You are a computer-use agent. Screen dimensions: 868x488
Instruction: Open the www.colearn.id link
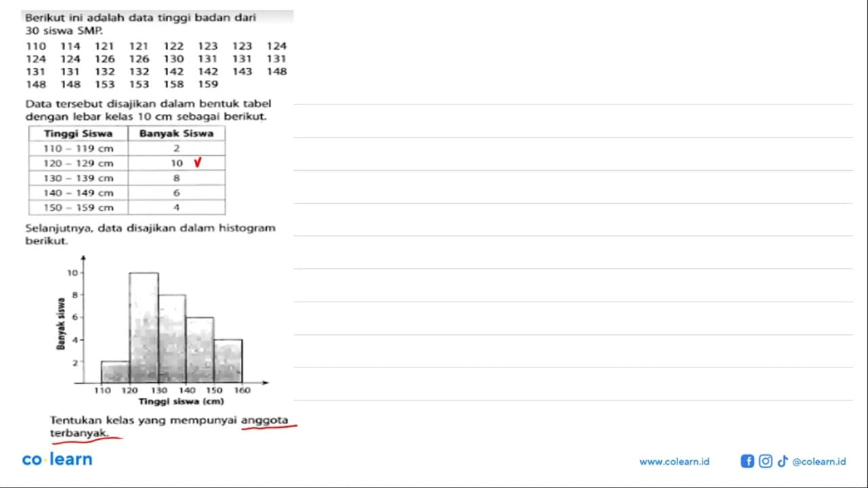[674, 462]
